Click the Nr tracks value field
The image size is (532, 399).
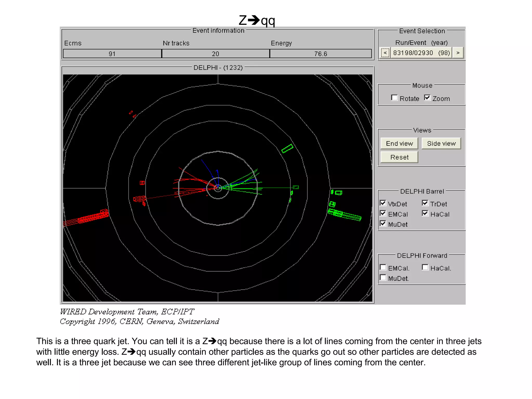[215, 54]
